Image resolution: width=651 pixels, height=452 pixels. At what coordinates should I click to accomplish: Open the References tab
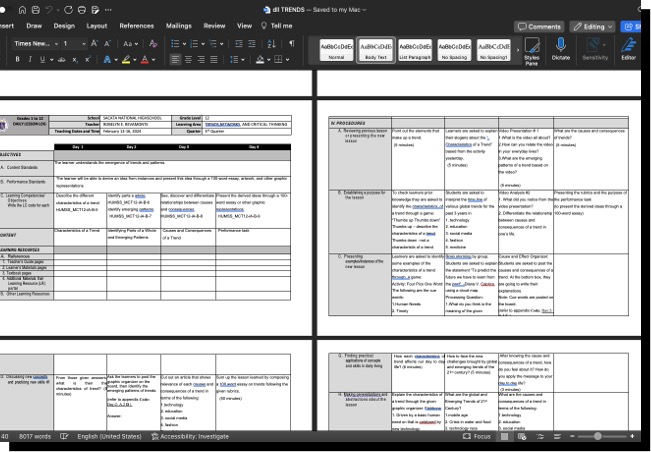click(137, 26)
